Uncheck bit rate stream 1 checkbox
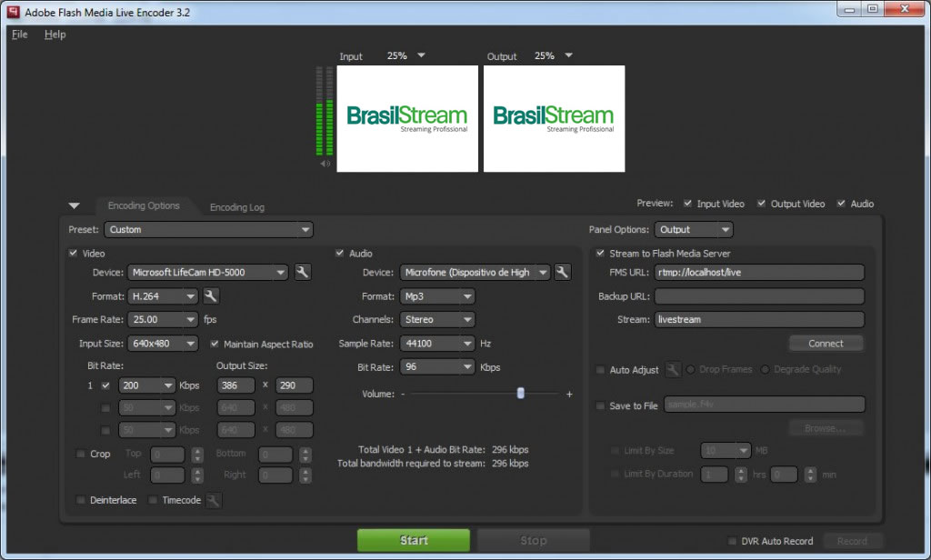The height and width of the screenshot is (560, 931). pos(105,385)
